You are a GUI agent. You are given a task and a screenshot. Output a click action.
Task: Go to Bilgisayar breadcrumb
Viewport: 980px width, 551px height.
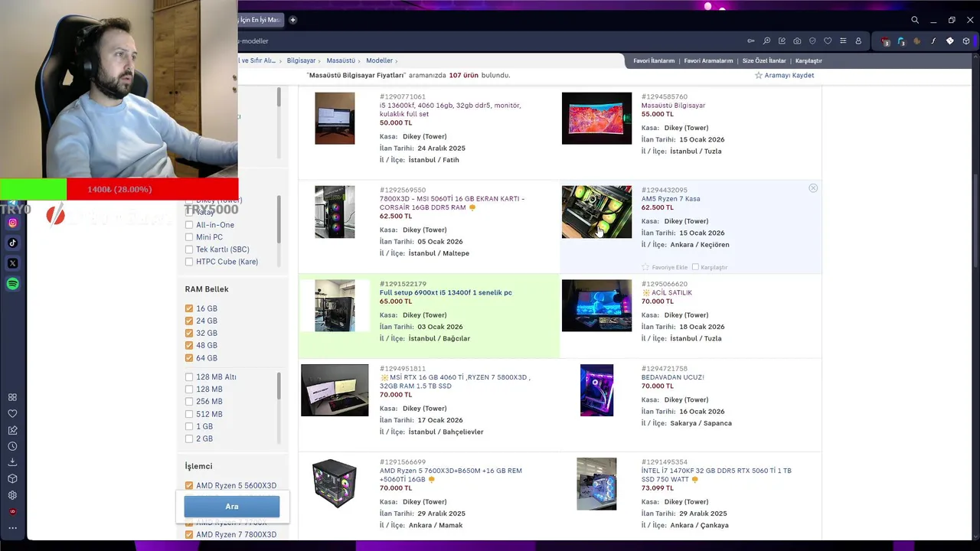coord(301,60)
